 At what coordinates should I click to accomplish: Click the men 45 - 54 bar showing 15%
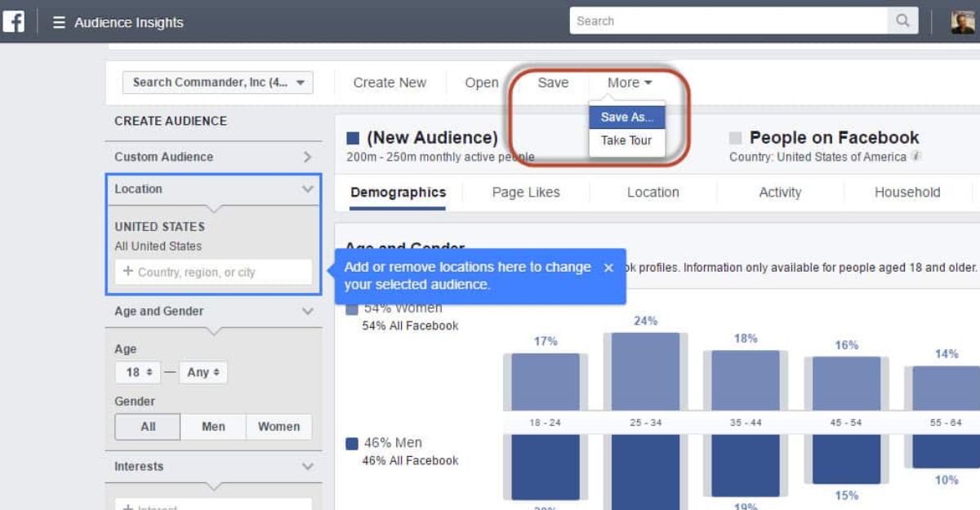pyautogui.click(x=846, y=459)
